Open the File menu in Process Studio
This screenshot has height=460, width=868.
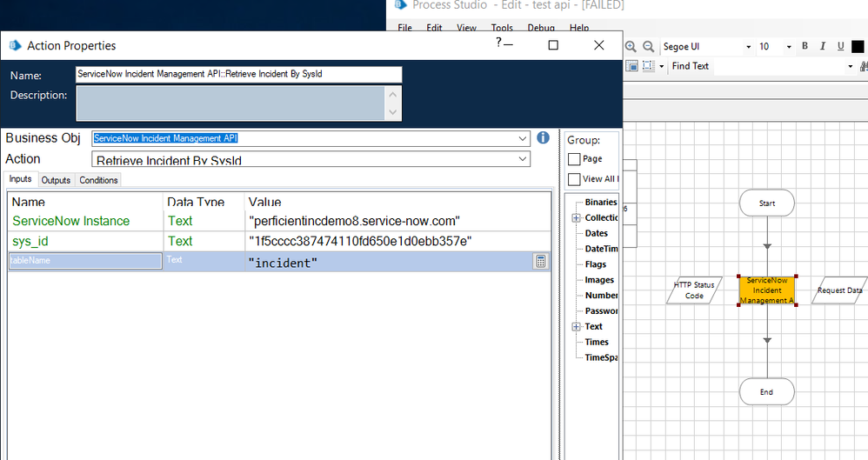coord(404,27)
